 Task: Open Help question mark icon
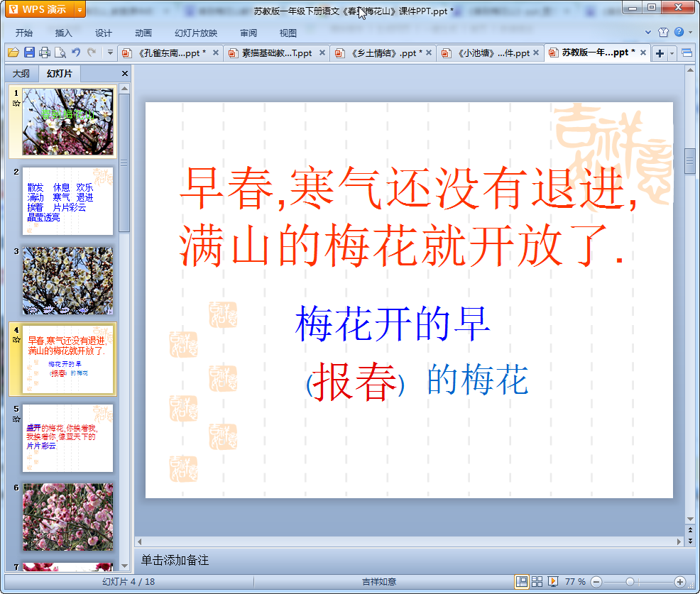679,32
